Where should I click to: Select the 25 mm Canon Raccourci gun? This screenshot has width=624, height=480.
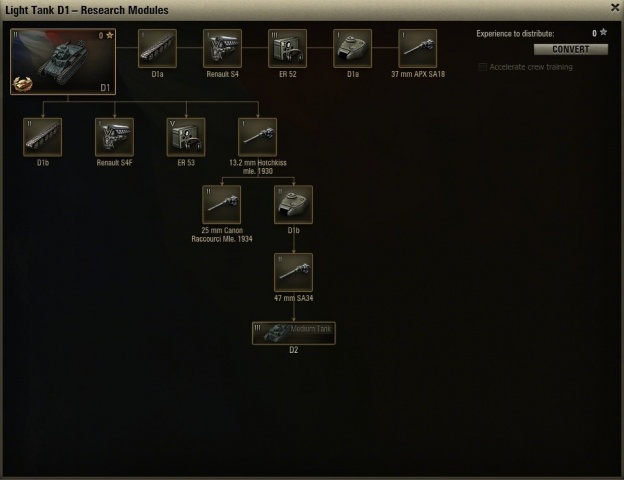point(222,205)
